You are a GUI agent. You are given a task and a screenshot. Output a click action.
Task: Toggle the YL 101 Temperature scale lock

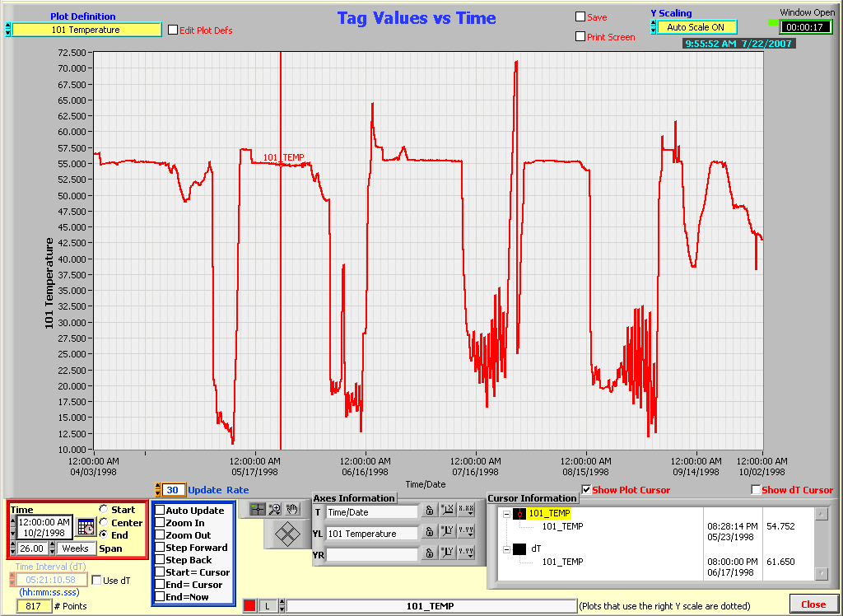tap(429, 531)
